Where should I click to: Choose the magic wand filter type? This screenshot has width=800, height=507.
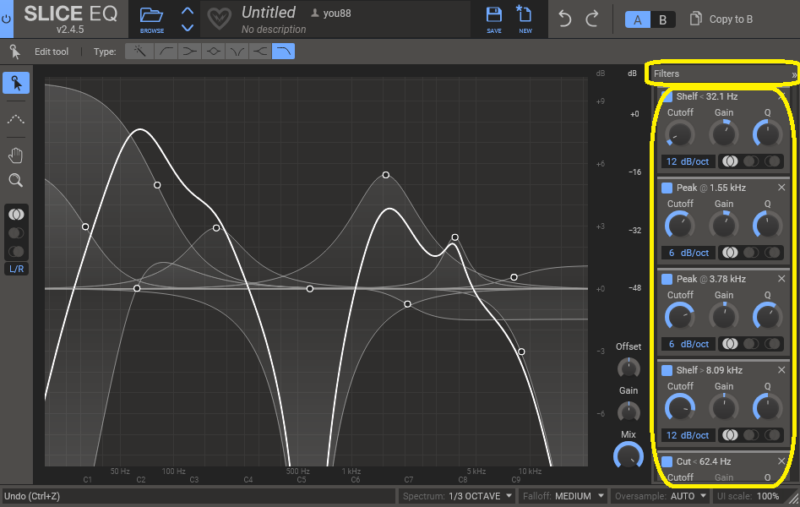point(139,51)
